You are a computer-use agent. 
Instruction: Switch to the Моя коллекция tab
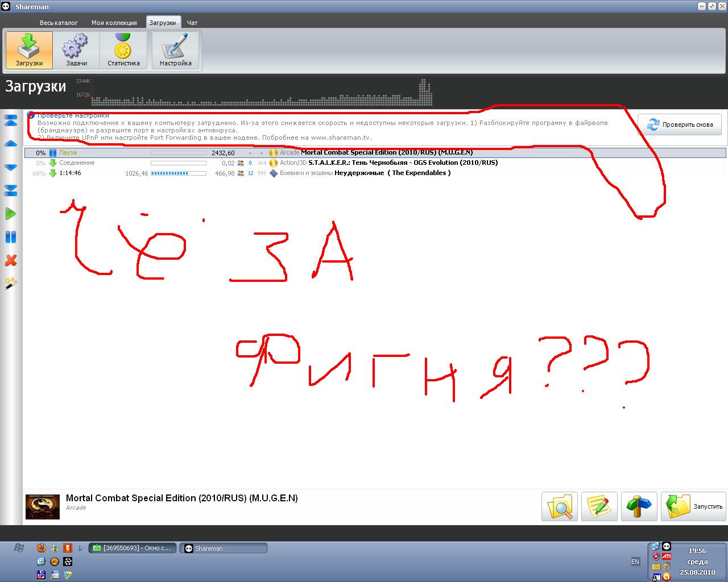pos(114,23)
